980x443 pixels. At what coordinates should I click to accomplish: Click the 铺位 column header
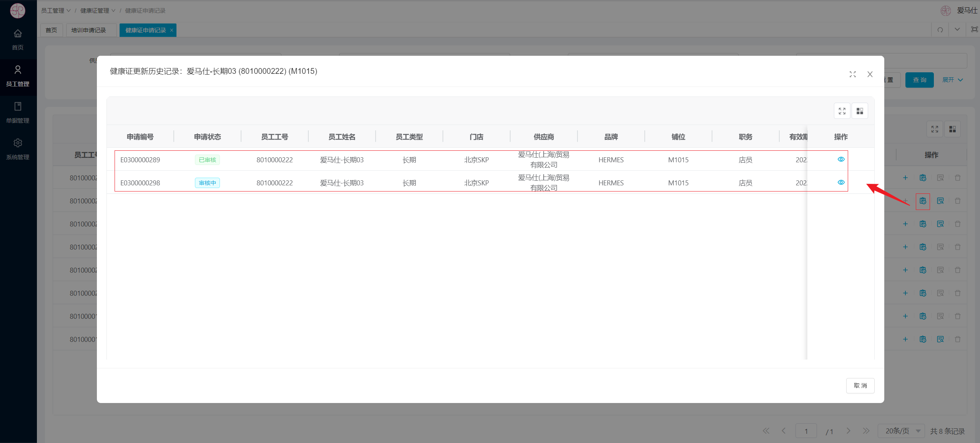click(678, 137)
